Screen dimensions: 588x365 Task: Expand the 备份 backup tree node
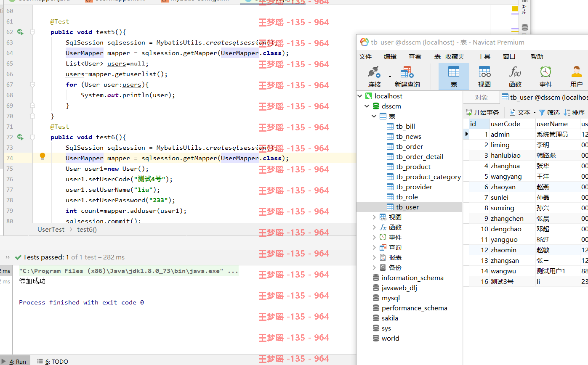click(x=374, y=267)
